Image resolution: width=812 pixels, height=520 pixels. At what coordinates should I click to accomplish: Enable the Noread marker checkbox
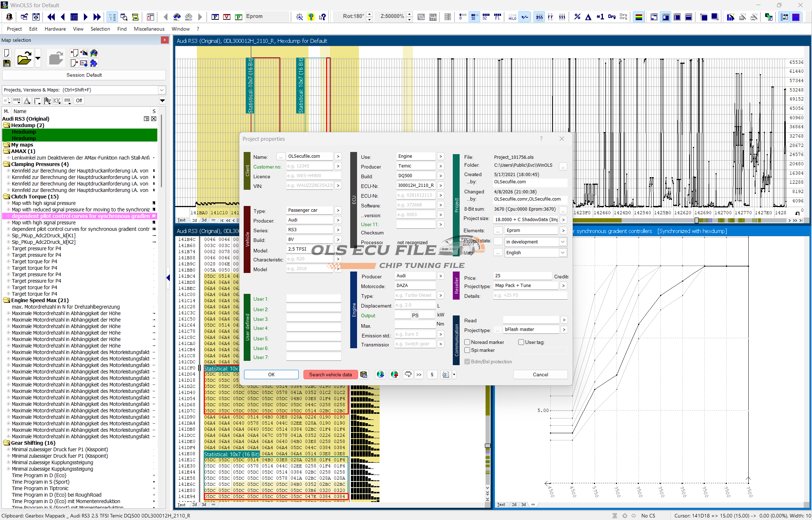[467, 342]
